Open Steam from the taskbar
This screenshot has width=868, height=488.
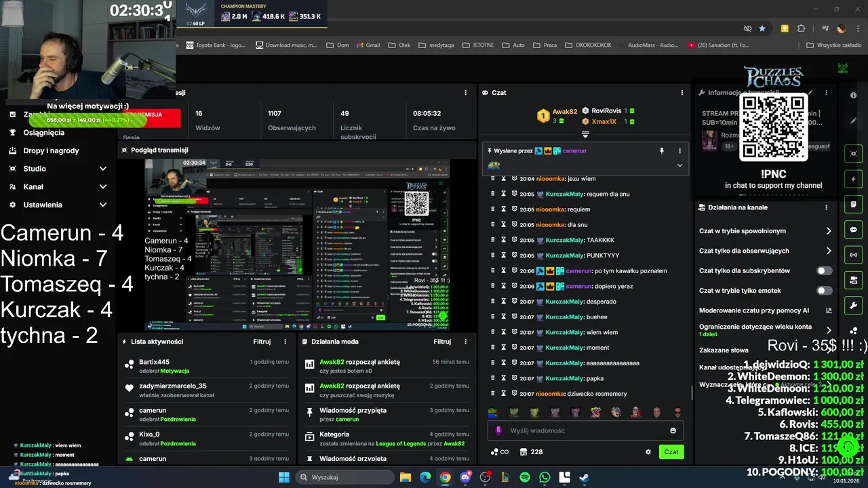(584, 477)
